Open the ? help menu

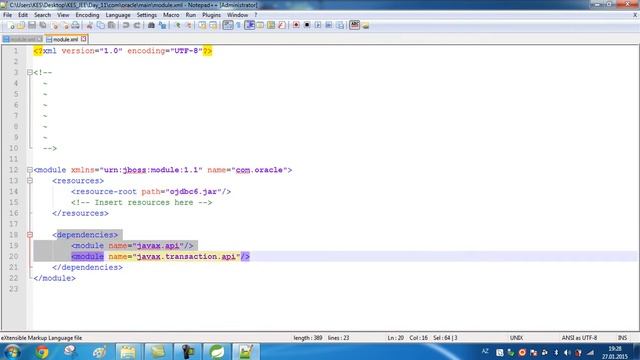click(x=256, y=15)
